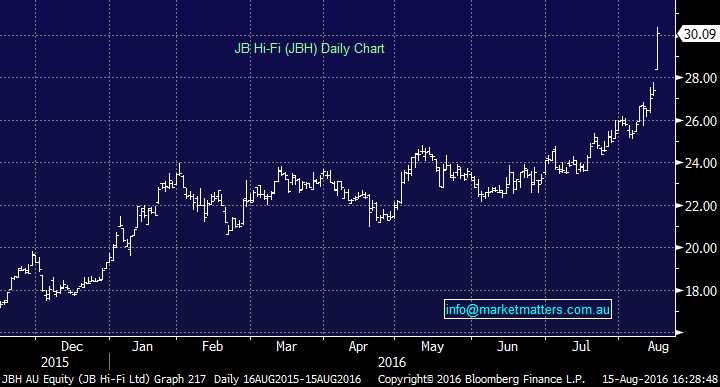720x387 pixels.
Task: Select the Apr month label
Action: pos(358,347)
